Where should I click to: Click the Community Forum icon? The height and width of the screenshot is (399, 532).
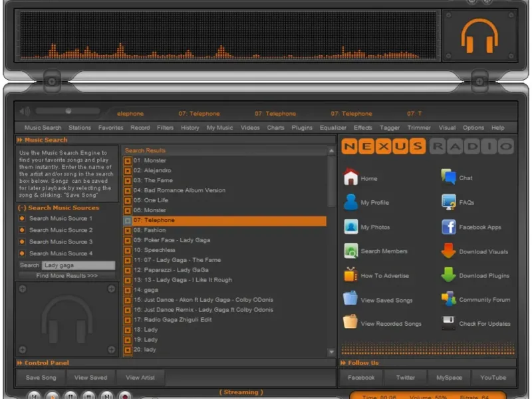(x=448, y=299)
